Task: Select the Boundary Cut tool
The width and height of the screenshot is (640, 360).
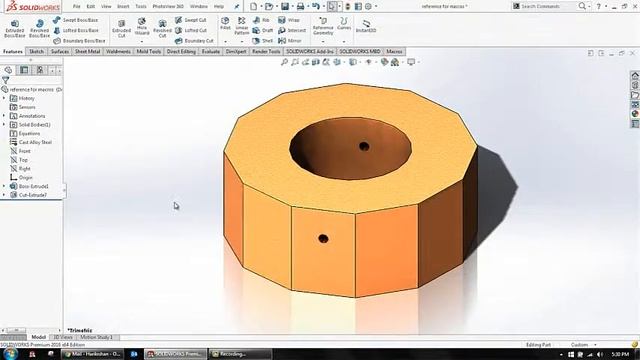Action: click(194, 41)
